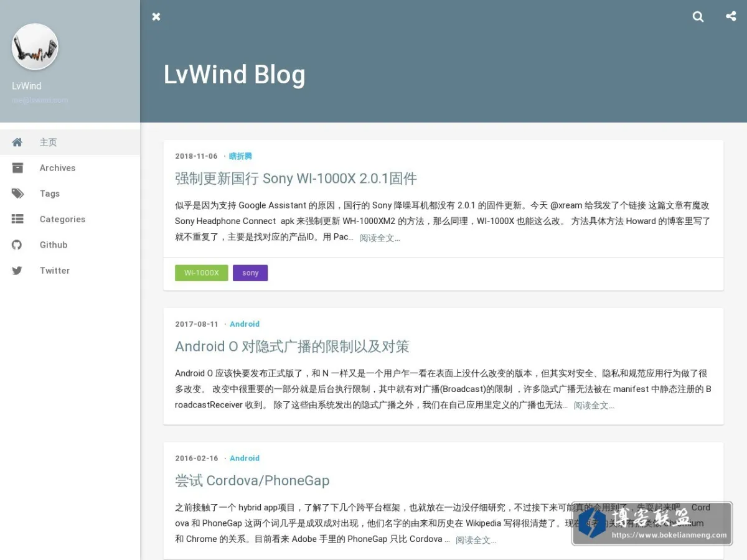Click the Twitter bird icon
Screen dimensions: 747x560
pos(17,271)
